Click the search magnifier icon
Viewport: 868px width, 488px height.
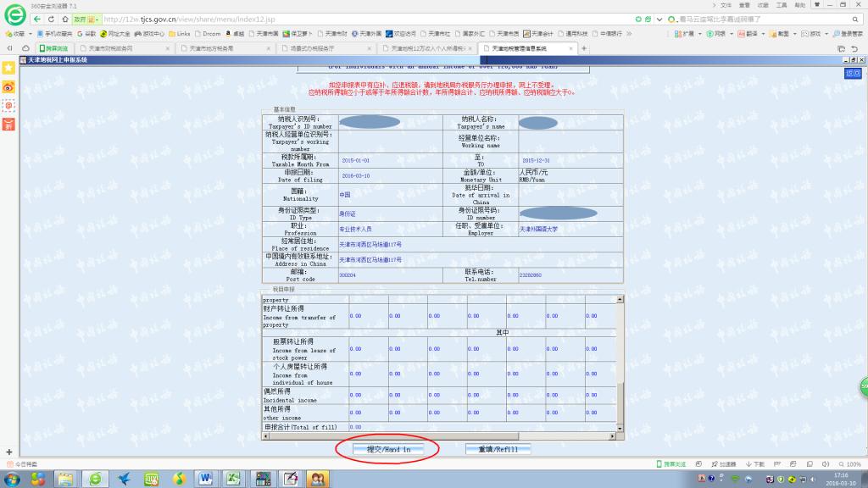click(855, 19)
